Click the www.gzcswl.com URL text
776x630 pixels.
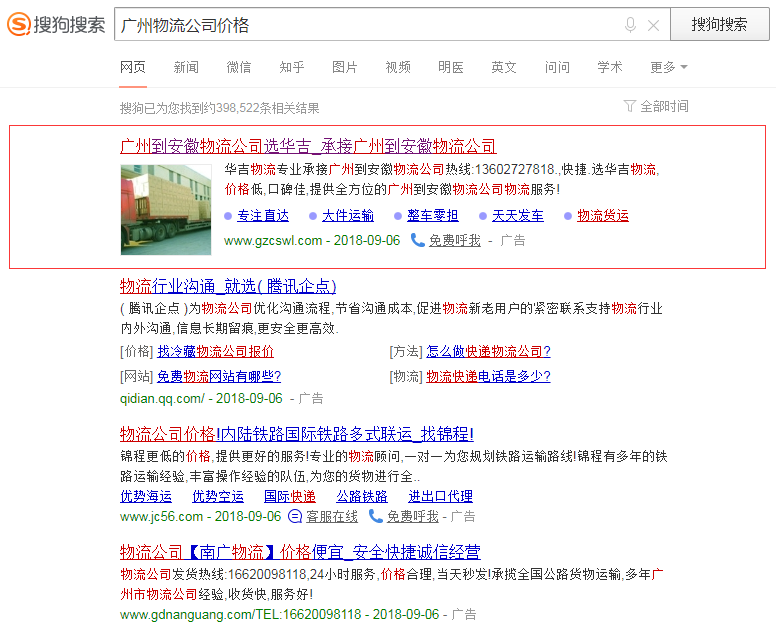tap(273, 241)
